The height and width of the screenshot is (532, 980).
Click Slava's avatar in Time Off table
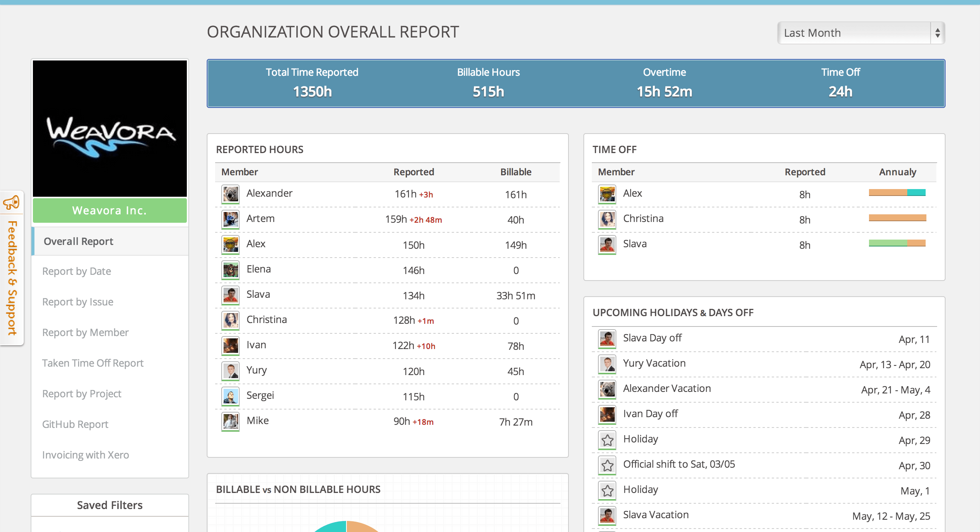pos(607,245)
